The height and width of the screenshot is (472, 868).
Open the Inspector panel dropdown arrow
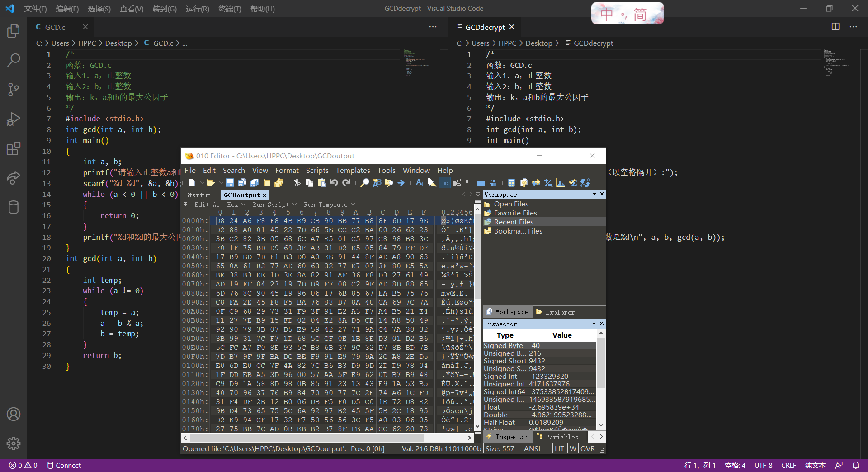(x=594, y=324)
